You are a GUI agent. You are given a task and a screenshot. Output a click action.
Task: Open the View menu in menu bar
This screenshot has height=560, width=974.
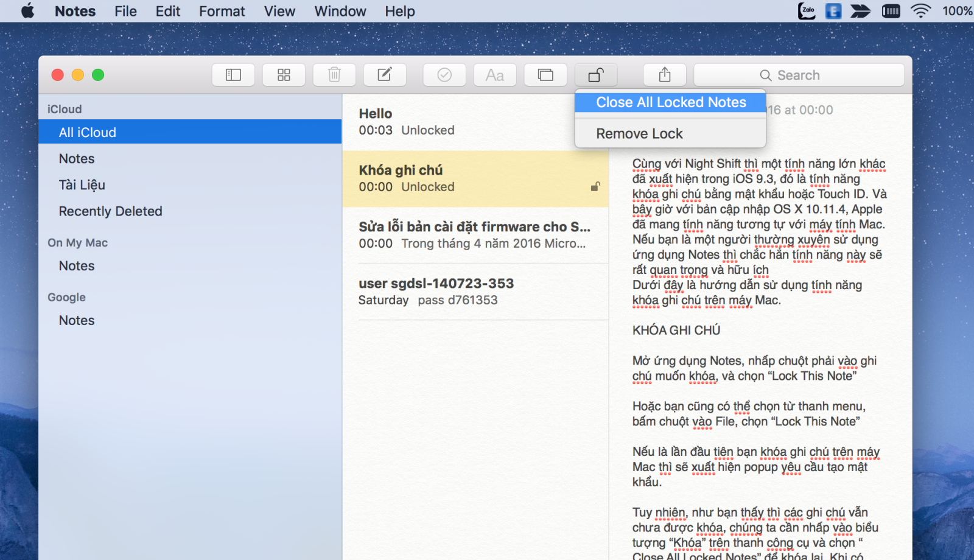(x=279, y=11)
